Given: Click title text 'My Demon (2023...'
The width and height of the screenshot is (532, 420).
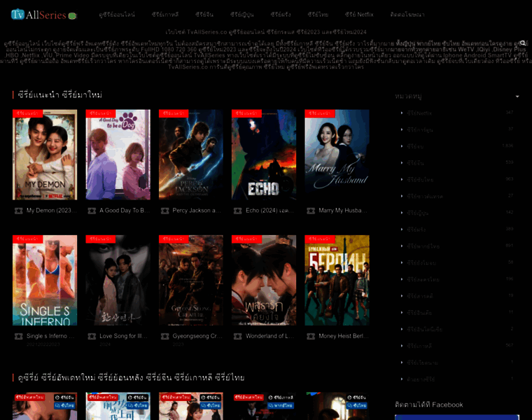Looking at the screenshot, I should pos(52,211).
